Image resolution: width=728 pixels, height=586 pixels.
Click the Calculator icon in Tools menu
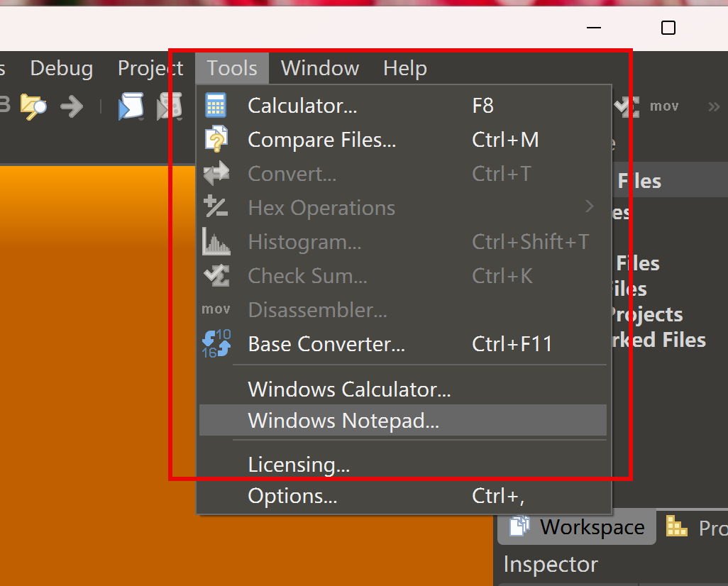tap(216, 106)
